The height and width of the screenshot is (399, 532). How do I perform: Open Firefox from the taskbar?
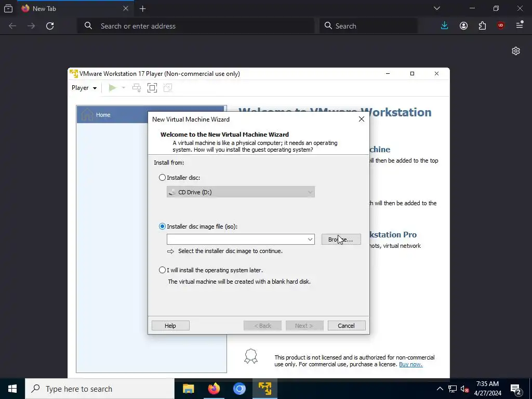[x=214, y=389]
